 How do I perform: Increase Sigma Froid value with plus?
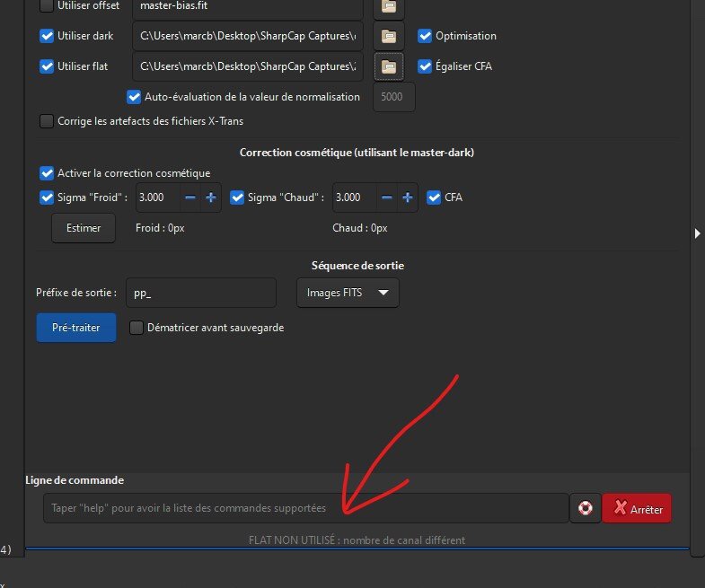tap(211, 197)
